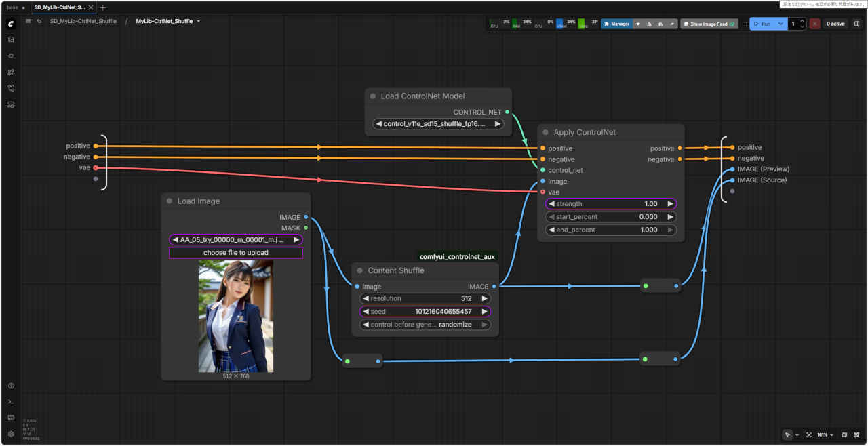
Task: Toggle collapse dot on Load Image node
Action: coord(170,201)
